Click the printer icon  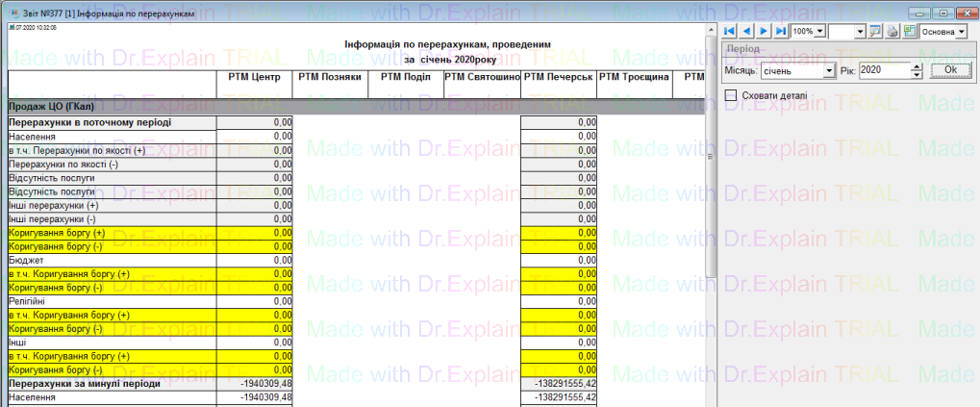[x=892, y=32]
